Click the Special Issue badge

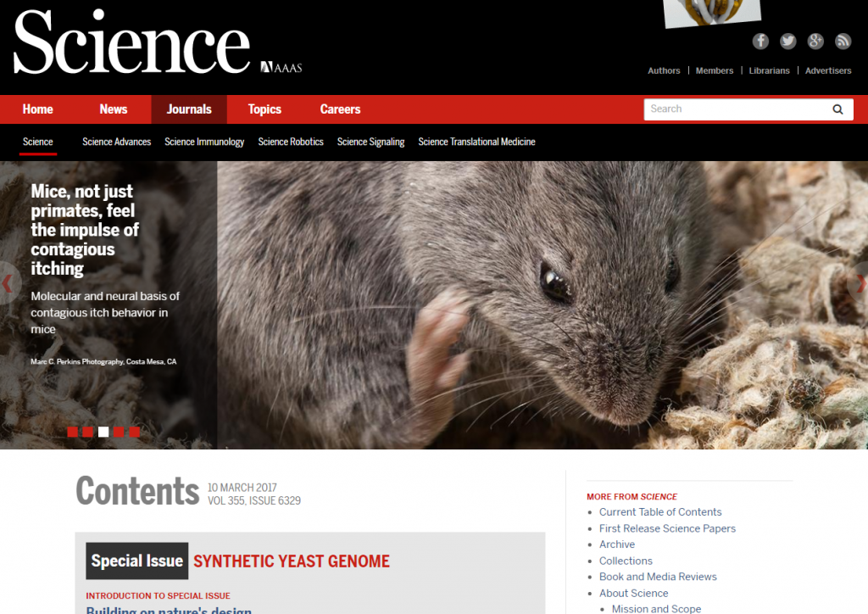[x=136, y=561]
